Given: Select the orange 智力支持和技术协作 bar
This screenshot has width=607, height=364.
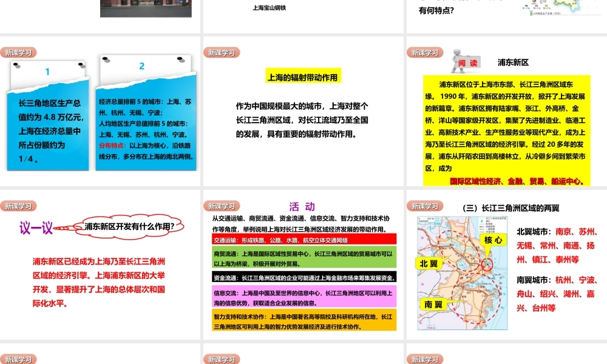Looking at the screenshot, I should pos(304,320).
